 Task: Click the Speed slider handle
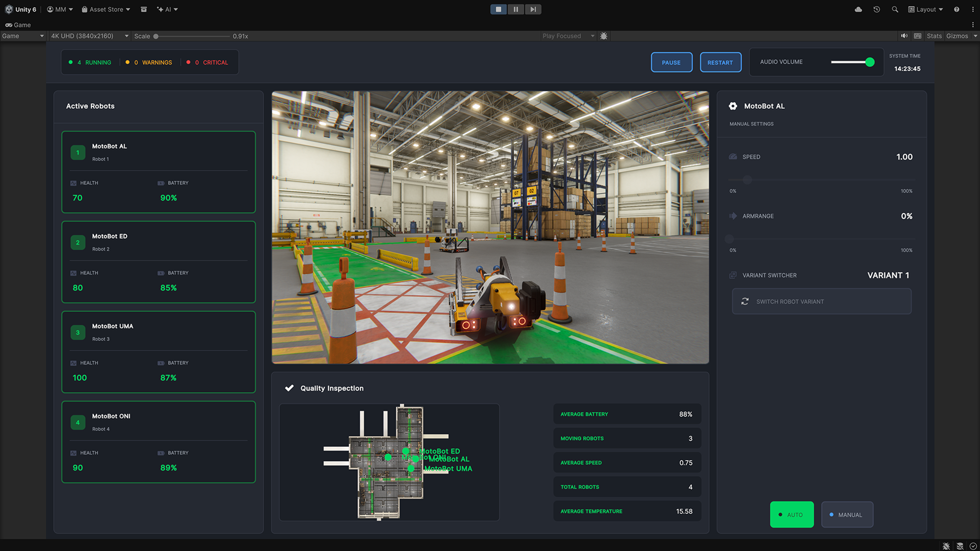(747, 180)
